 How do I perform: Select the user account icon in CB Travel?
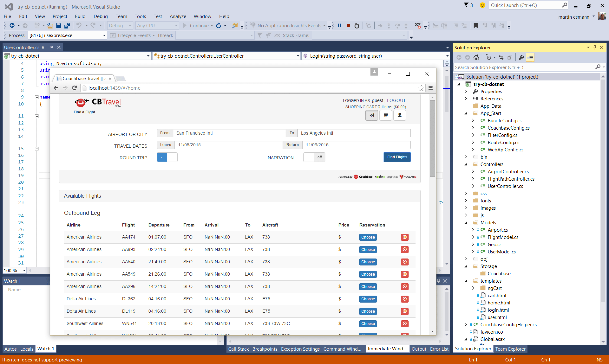[x=399, y=115]
